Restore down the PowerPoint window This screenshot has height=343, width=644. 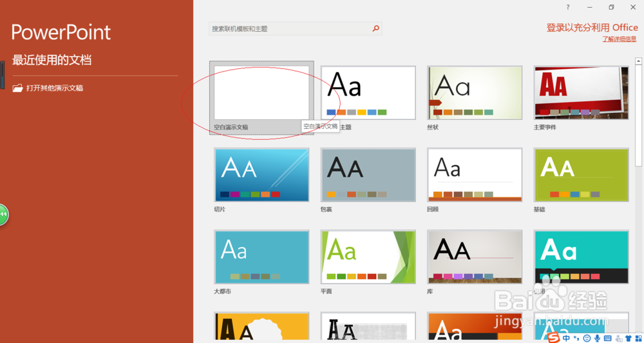coord(611,7)
